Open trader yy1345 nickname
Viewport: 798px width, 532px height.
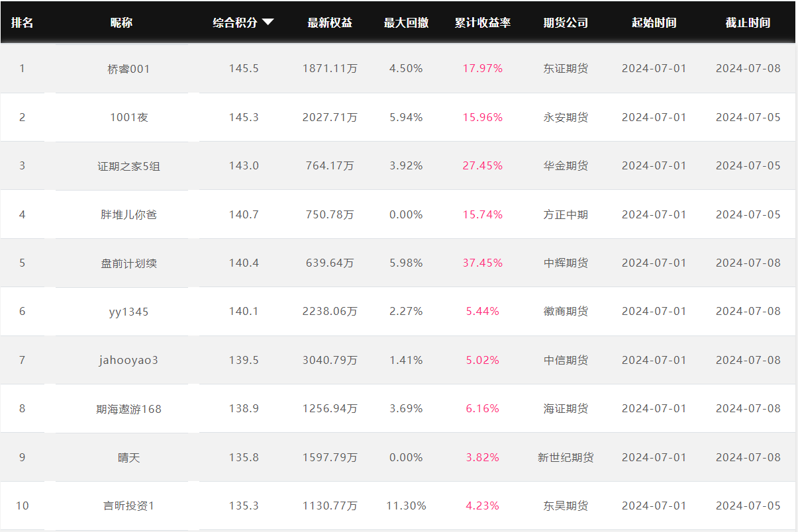[x=129, y=312]
